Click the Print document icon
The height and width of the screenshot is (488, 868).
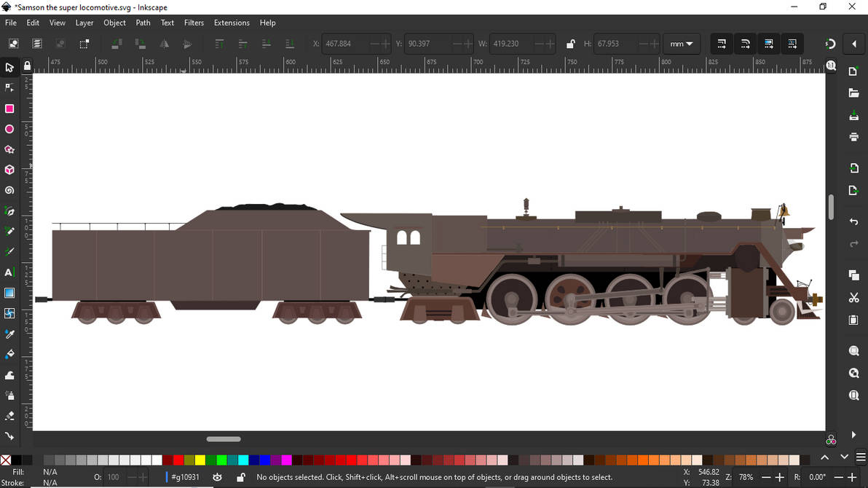tap(853, 137)
